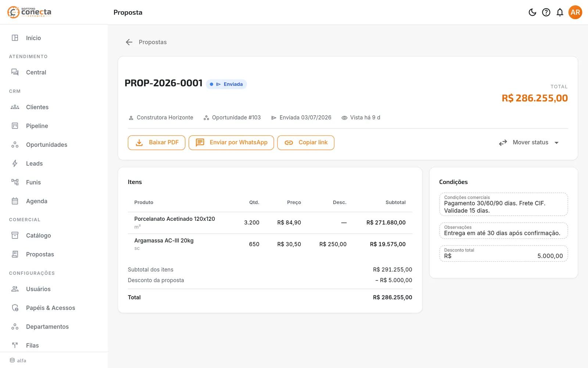
Task: Click Porcelanato Acetinado 120x120 product row
Action: click(x=270, y=223)
